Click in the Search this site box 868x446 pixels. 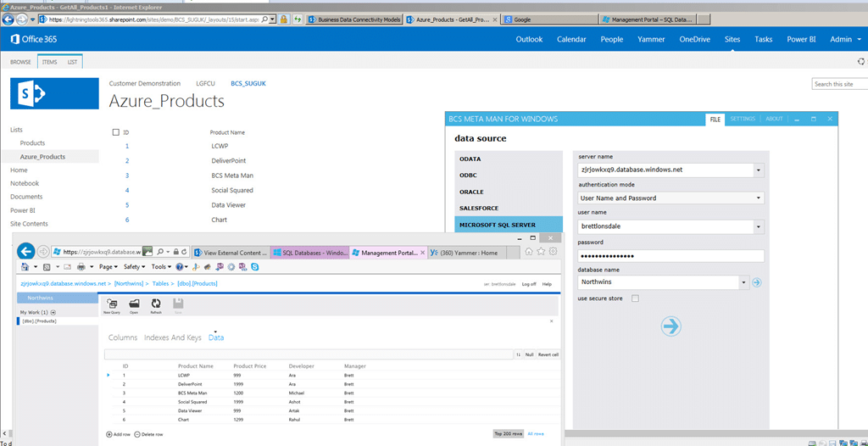coord(840,84)
